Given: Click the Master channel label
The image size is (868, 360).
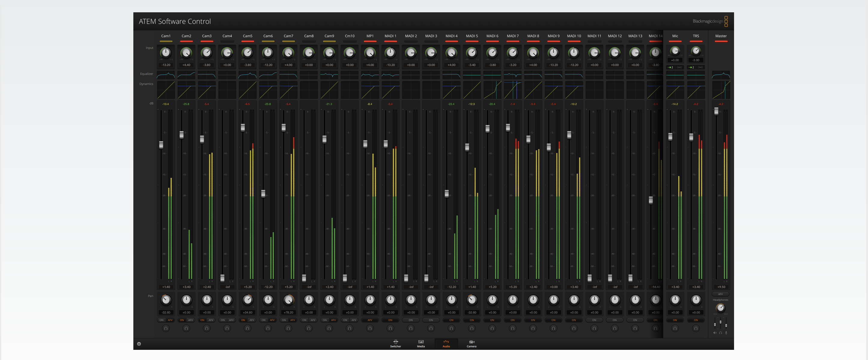Looking at the screenshot, I should [x=721, y=36].
